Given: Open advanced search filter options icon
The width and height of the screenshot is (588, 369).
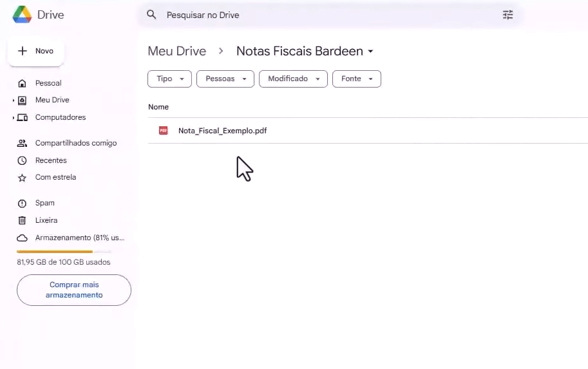Looking at the screenshot, I should point(507,15).
